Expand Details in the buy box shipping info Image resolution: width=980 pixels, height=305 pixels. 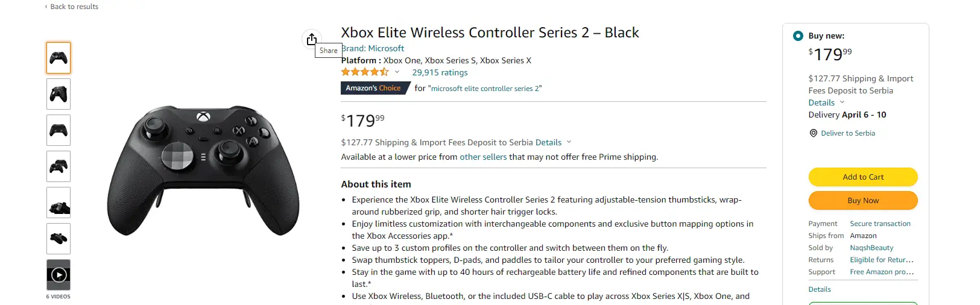[x=826, y=102]
